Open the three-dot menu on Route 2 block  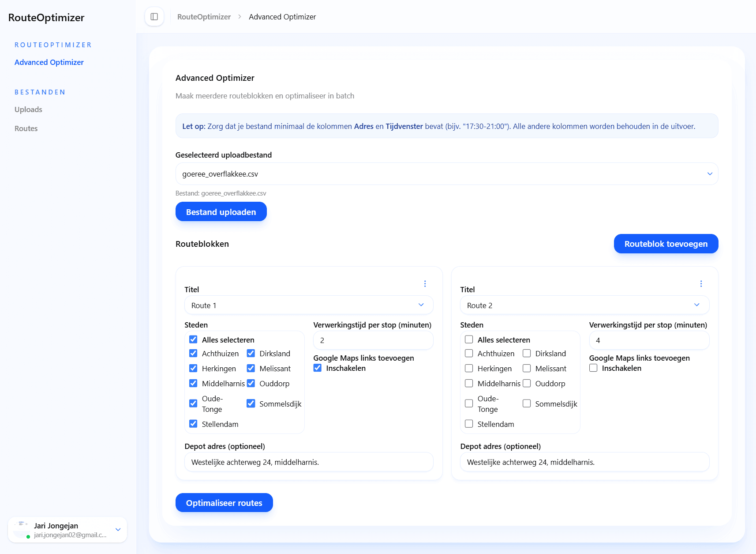[701, 283]
